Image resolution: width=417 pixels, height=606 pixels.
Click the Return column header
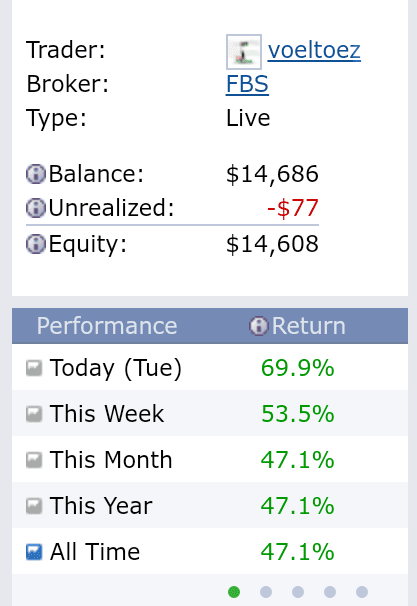coord(308,326)
